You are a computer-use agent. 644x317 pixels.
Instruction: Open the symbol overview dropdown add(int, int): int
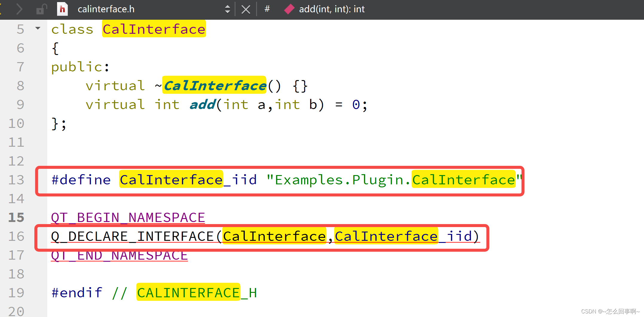(332, 9)
